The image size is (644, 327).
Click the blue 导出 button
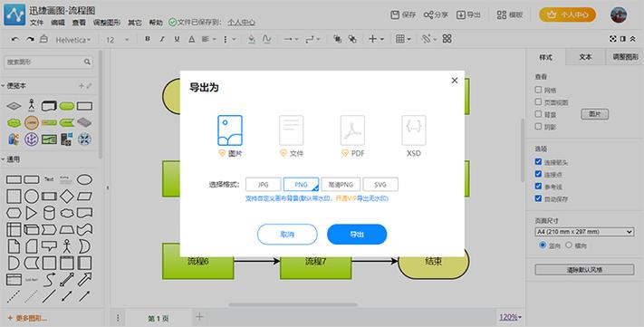coord(357,235)
